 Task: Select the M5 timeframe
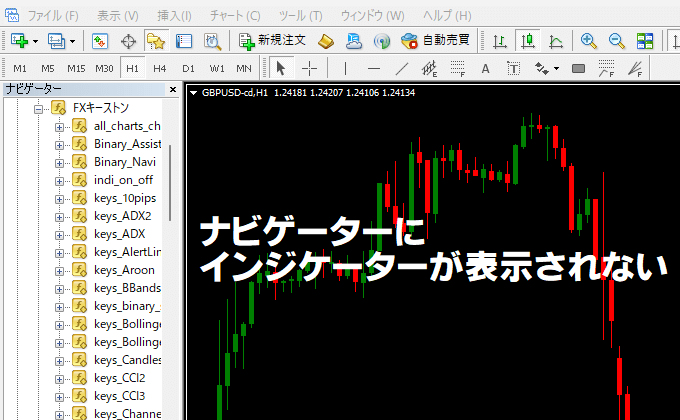click(x=48, y=69)
